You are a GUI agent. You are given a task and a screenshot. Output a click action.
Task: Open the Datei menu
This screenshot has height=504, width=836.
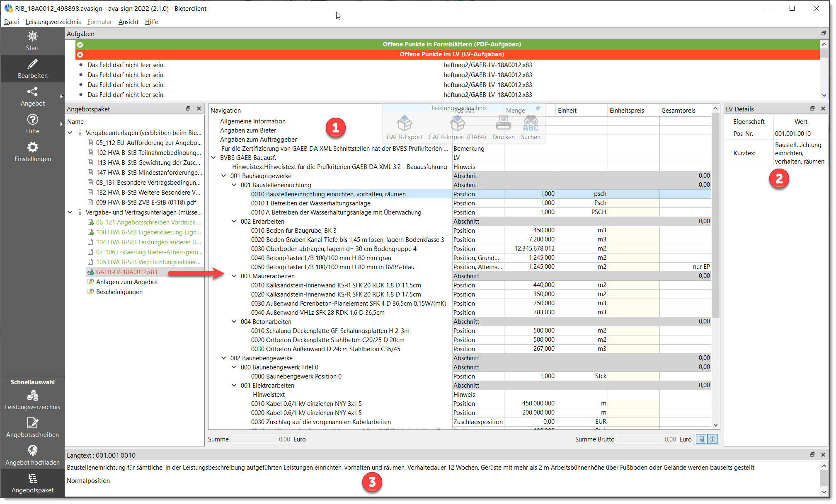pyautogui.click(x=12, y=22)
